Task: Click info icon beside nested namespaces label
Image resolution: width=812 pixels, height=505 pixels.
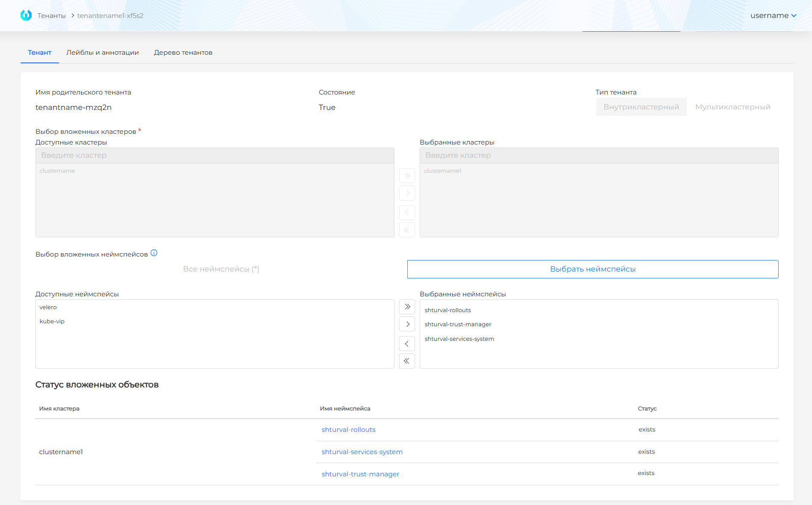Action: coord(154,253)
